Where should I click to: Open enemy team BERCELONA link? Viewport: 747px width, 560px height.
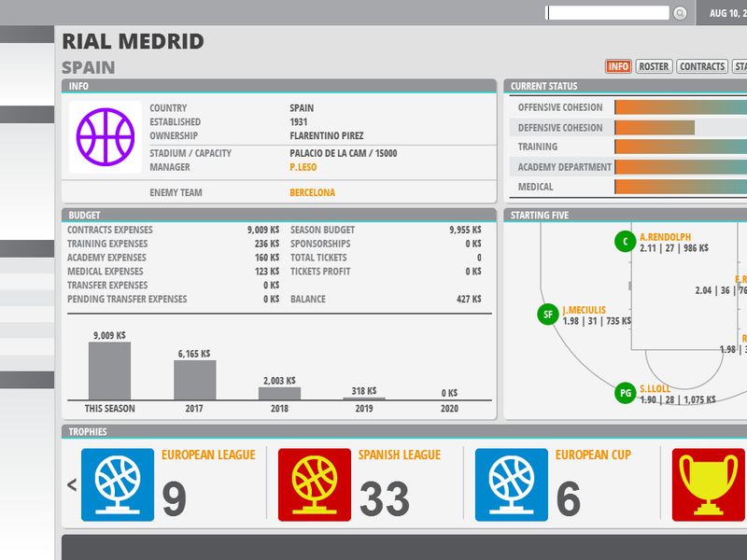pos(312,192)
